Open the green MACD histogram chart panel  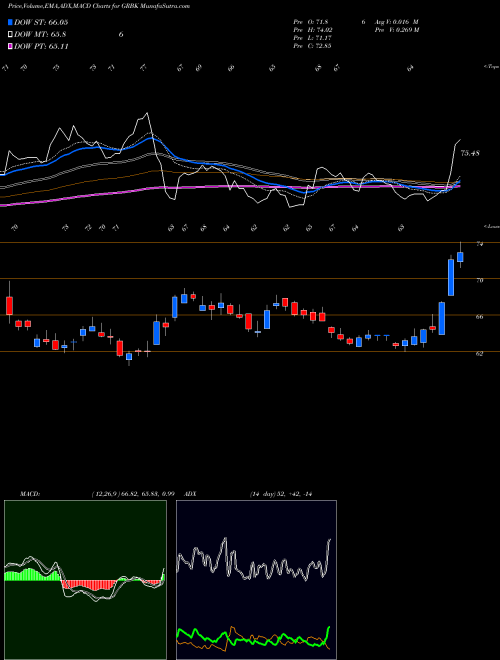click(x=85, y=580)
